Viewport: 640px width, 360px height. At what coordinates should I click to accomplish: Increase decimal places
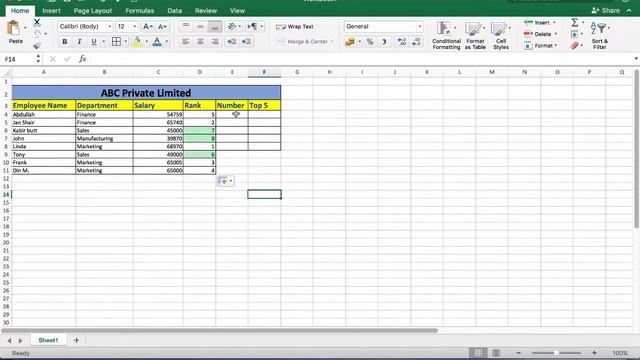402,42
